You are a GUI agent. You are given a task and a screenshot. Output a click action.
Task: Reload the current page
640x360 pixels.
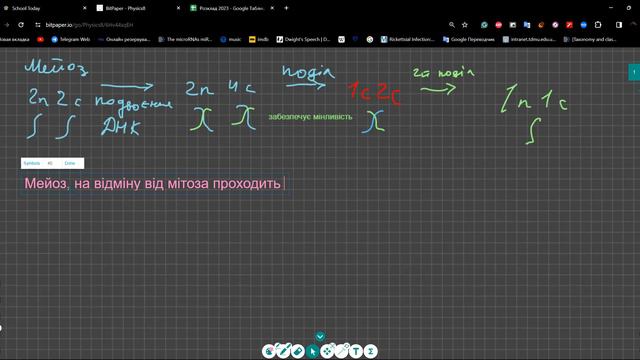(x=21, y=25)
